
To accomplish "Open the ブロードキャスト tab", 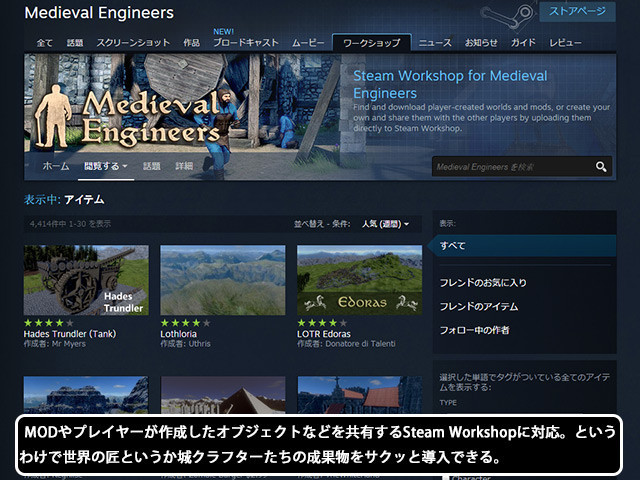I will click(246, 42).
